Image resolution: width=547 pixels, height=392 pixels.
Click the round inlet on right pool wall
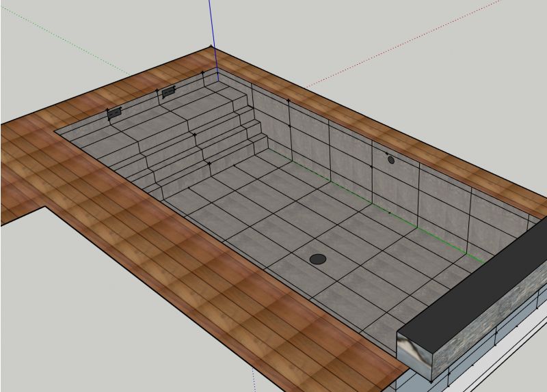pyautogui.click(x=391, y=160)
